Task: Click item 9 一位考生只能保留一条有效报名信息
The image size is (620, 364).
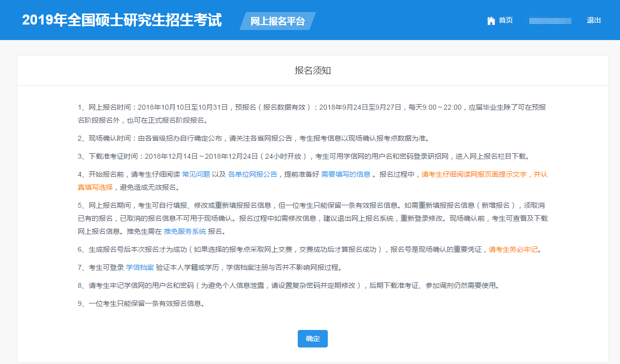Action: pyautogui.click(x=141, y=303)
